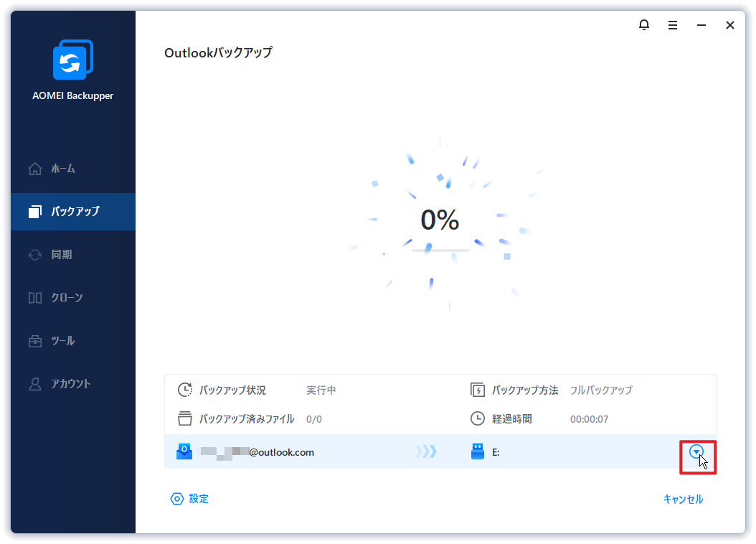Click the progress bar under 0%
The height and width of the screenshot is (544, 756).
click(x=440, y=250)
